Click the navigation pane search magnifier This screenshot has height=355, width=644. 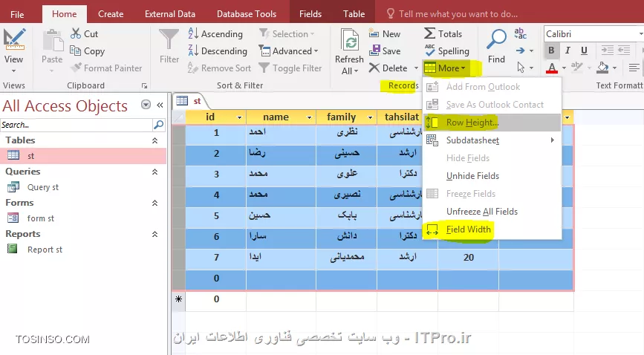[x=158, y=125]
